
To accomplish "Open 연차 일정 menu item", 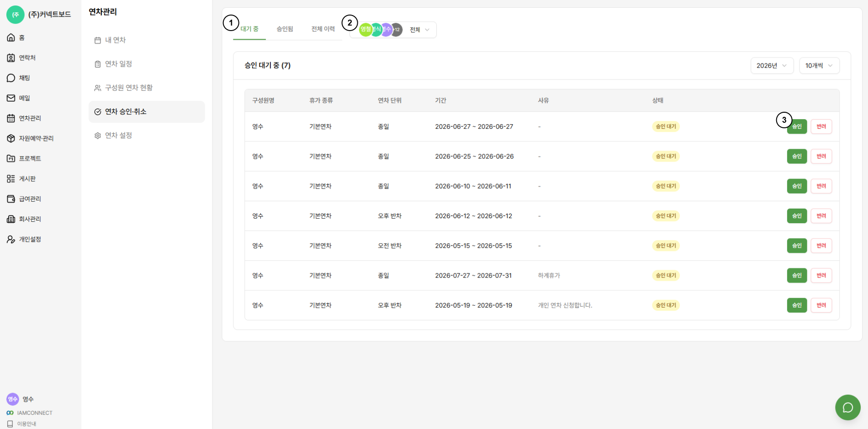I will point(147,64).
